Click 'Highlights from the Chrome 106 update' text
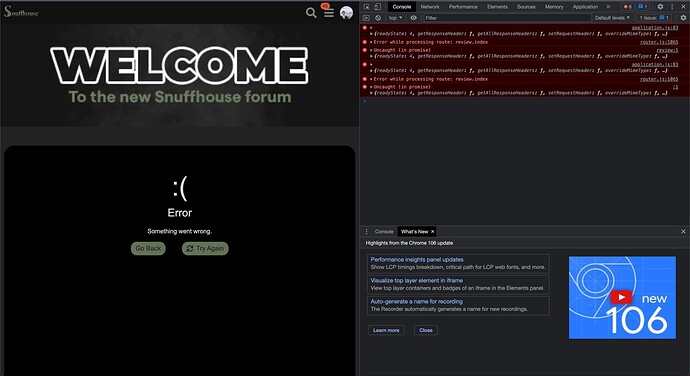Screen dimensions: 690x376 [x=409, y=243]
